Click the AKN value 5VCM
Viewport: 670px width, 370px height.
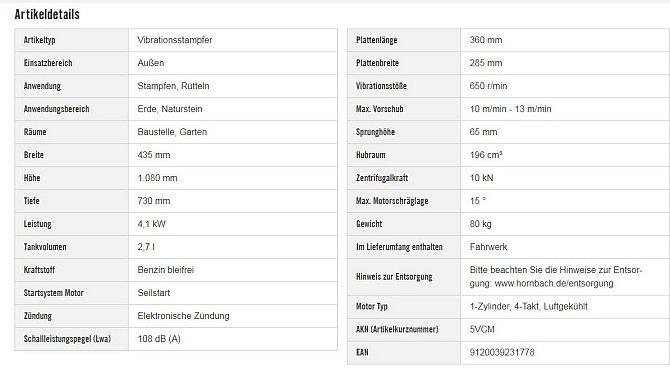pos(482,329)
